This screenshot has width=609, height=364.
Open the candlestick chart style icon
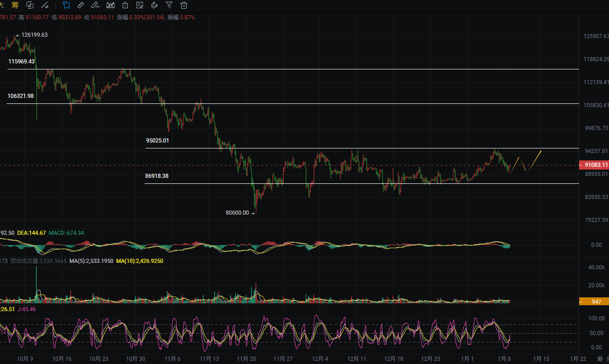point(111,6)
